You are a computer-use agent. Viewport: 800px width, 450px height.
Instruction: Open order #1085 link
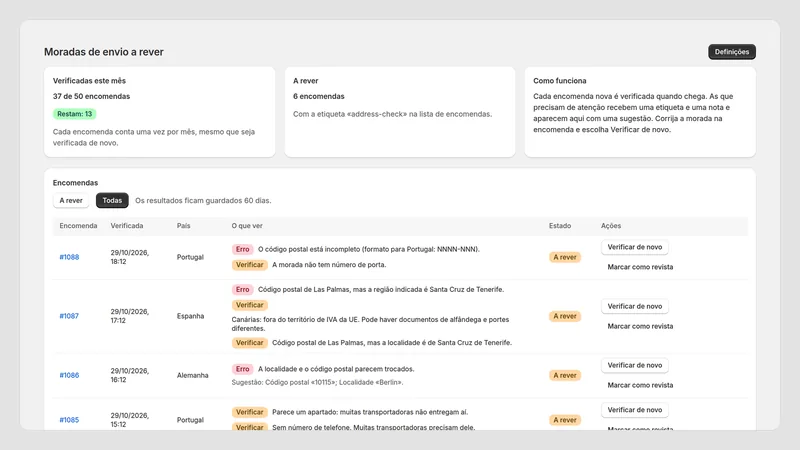coord(69,420)
